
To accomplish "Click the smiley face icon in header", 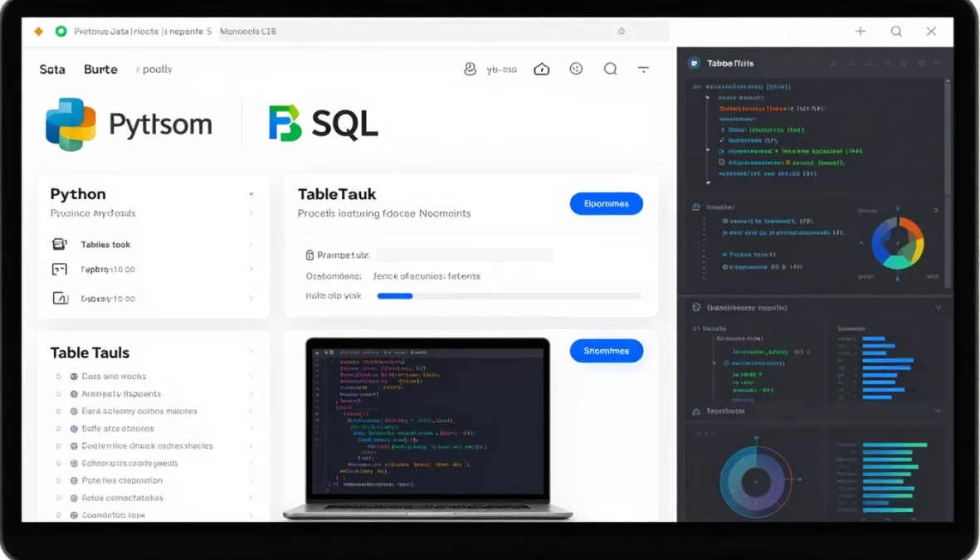I will [576, 70].
